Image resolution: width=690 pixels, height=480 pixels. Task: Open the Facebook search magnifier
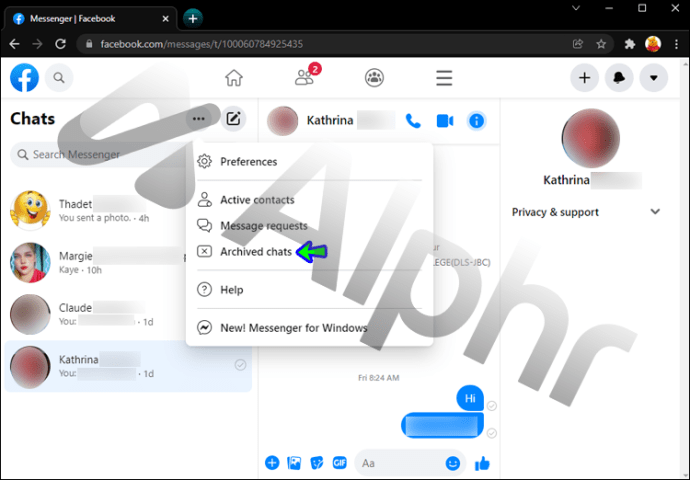click(x=59, y=78)
